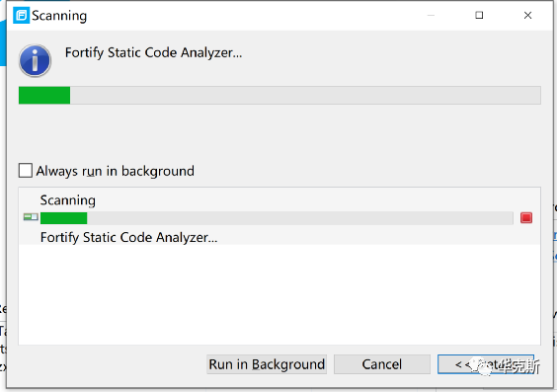Click the "Scanning" window title text
This screenshot has height=392, width=557.
pyautogui.click(x=59, y=16)
